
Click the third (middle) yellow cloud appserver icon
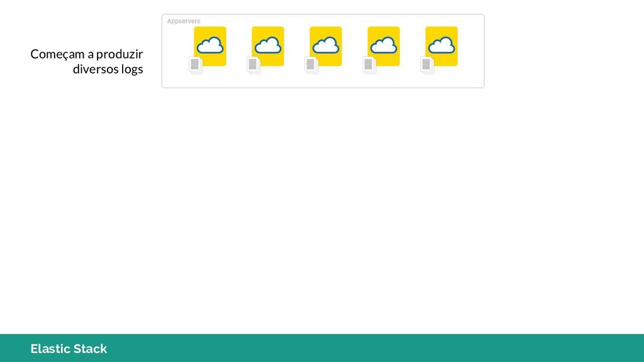tap(326, 46)
